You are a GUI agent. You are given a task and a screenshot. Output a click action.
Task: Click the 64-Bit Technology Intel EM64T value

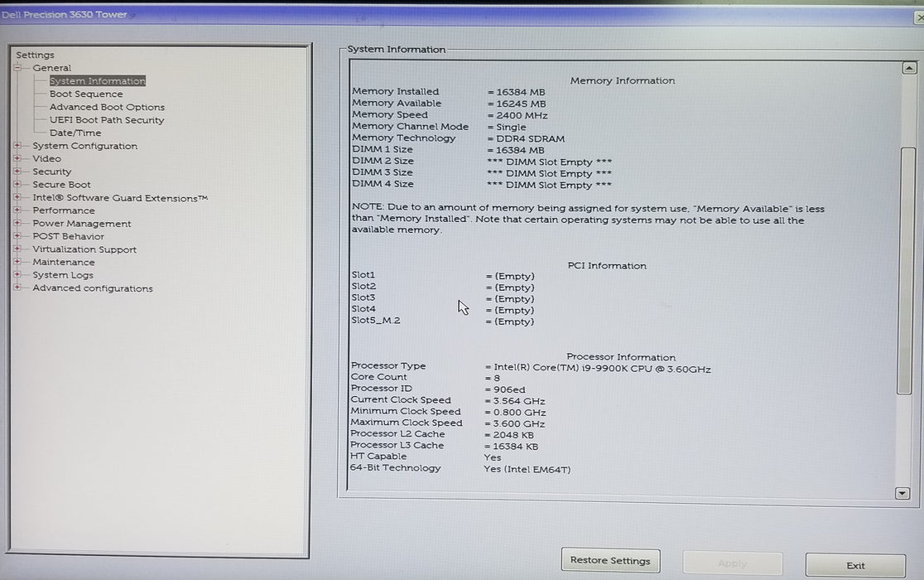(527, 469)
